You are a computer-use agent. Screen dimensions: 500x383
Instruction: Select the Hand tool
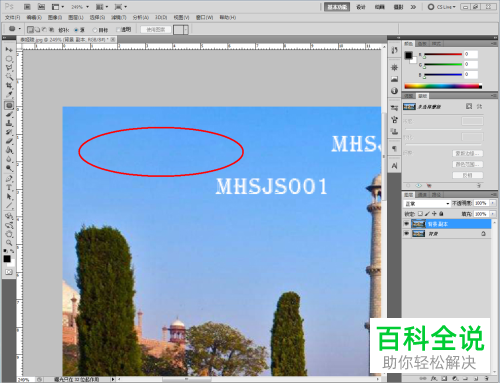pos(9,234)
